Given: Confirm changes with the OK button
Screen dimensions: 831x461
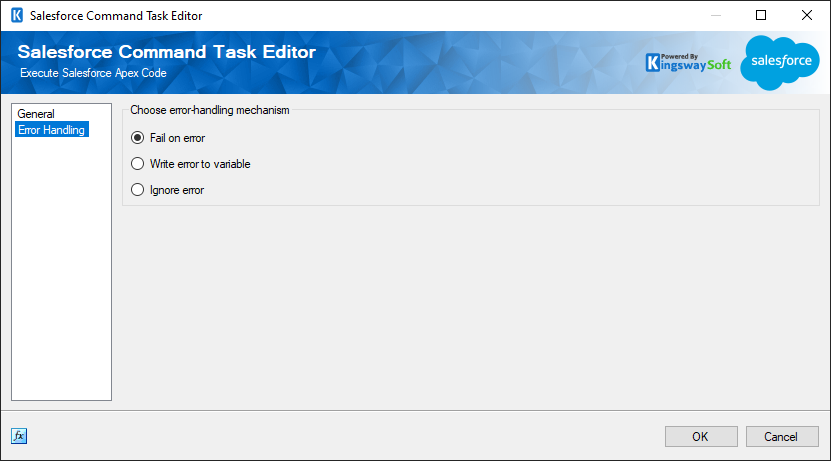Looking at the screenshot, I should click(701, 437).
